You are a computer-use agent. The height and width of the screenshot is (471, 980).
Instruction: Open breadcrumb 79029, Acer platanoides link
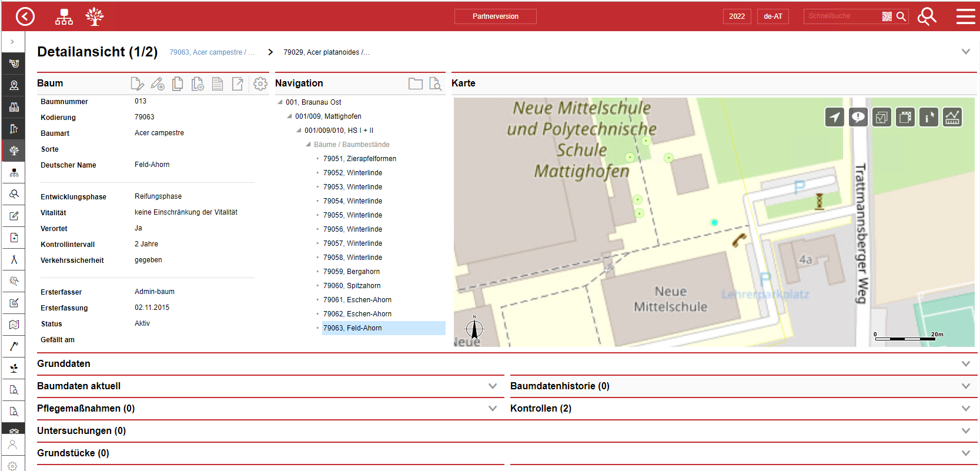coord(327,52)
